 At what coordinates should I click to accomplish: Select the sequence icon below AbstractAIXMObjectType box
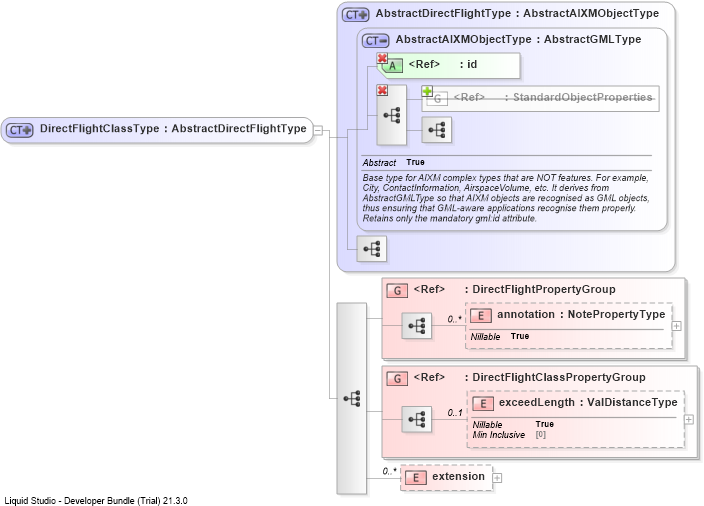click(x=371, y=248)
